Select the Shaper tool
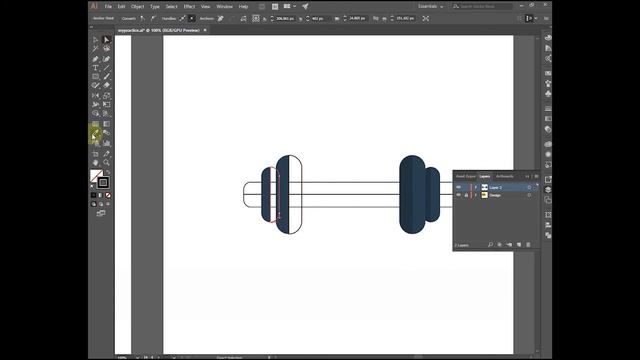 (95, 86)
